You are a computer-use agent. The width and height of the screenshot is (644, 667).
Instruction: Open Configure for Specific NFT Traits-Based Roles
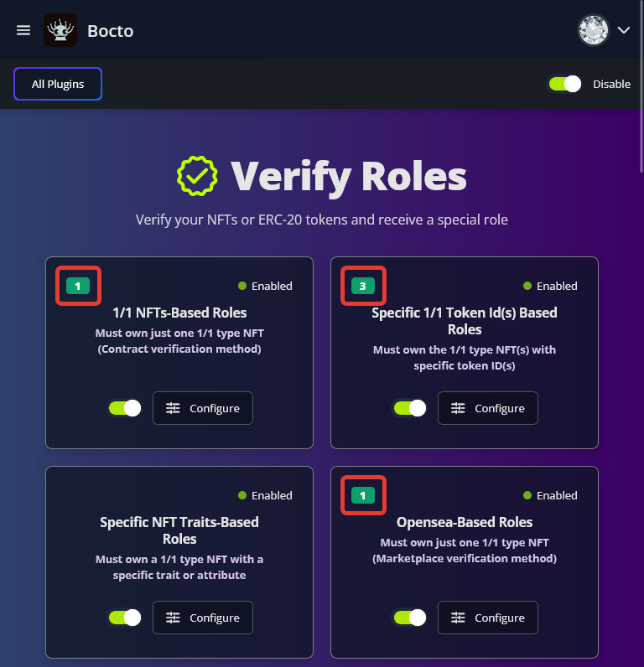(x=202, y=618)
